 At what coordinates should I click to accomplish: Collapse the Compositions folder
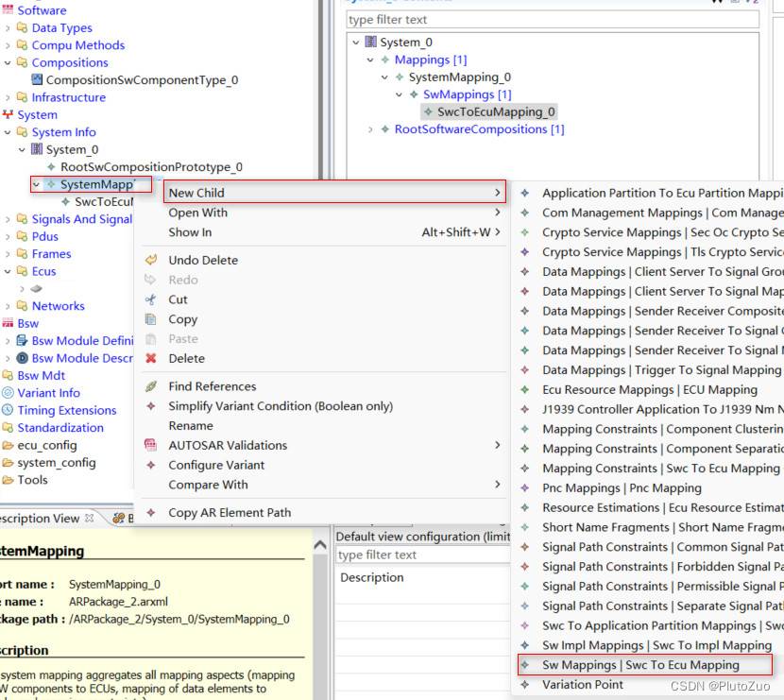click(x=8, y=62)
